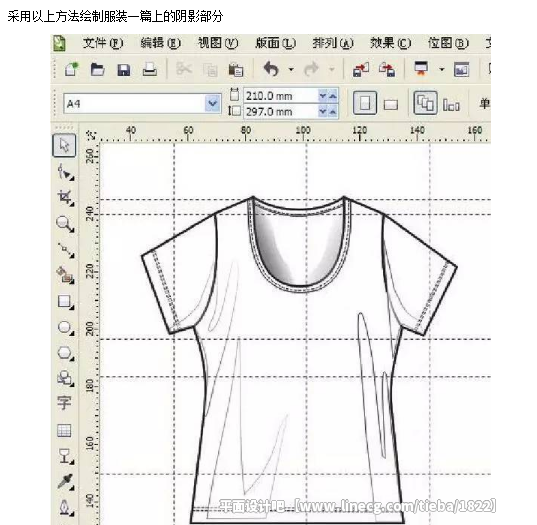Open the 效果(C) menu
Viewport: 537px width, 525px height.
pyautogui.click(x=390, y=43)
